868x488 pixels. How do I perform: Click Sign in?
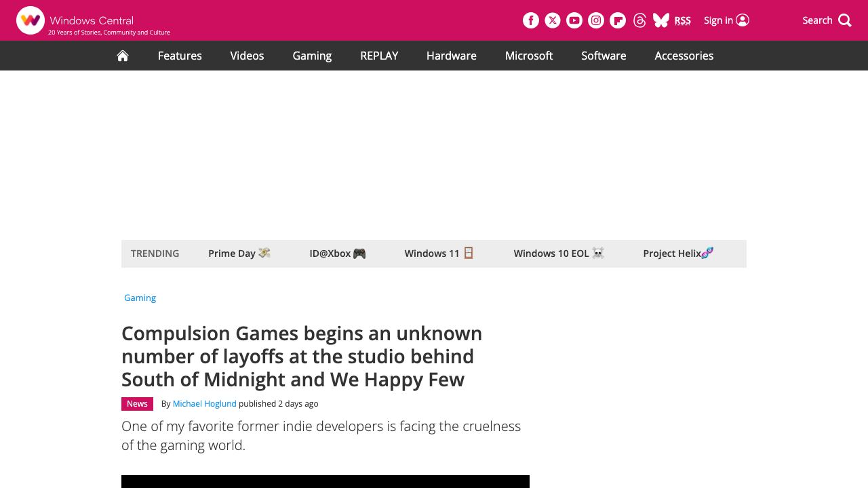pos(726,20)
